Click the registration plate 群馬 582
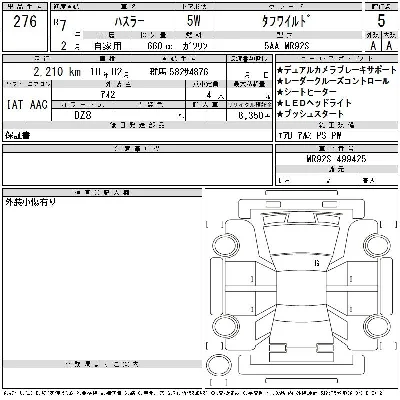 (x=179, y=72)
